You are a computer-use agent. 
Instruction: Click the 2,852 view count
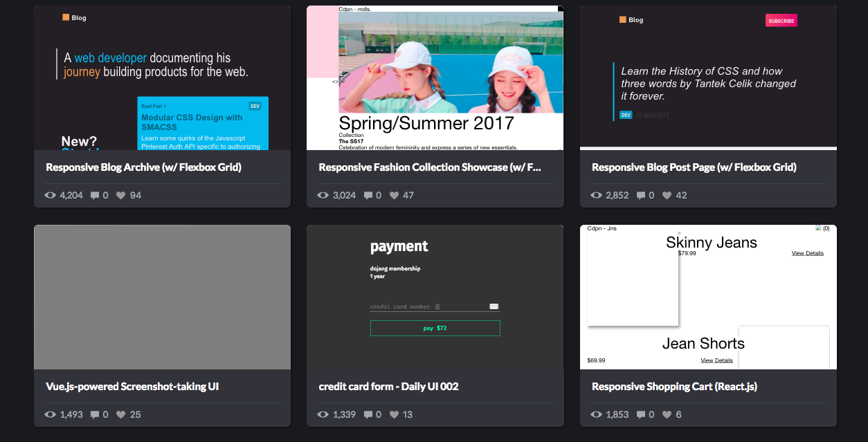pos(617,196)
